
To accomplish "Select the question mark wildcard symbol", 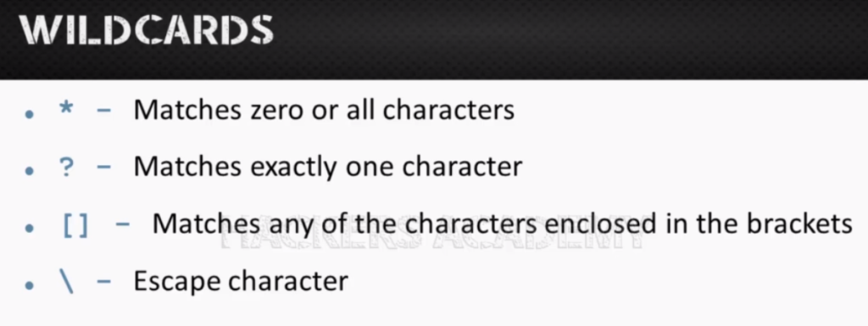I will [x=66, y=166].
